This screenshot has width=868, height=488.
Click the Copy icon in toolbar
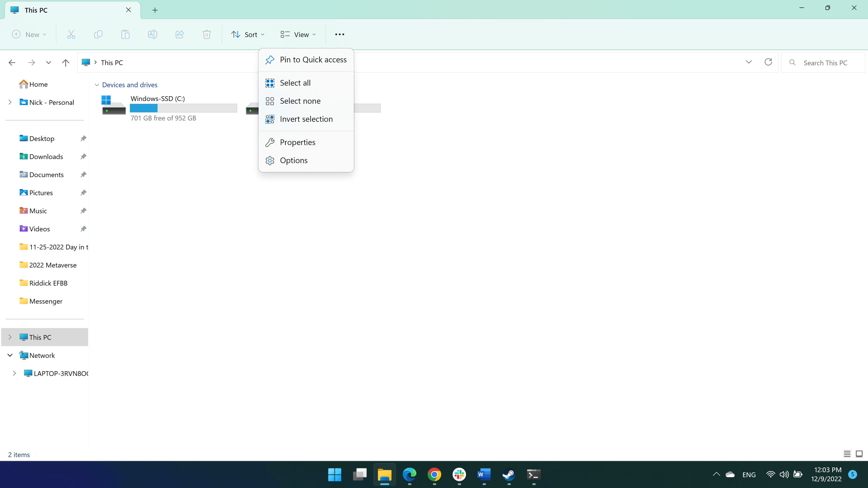click(x=98, y=34)
